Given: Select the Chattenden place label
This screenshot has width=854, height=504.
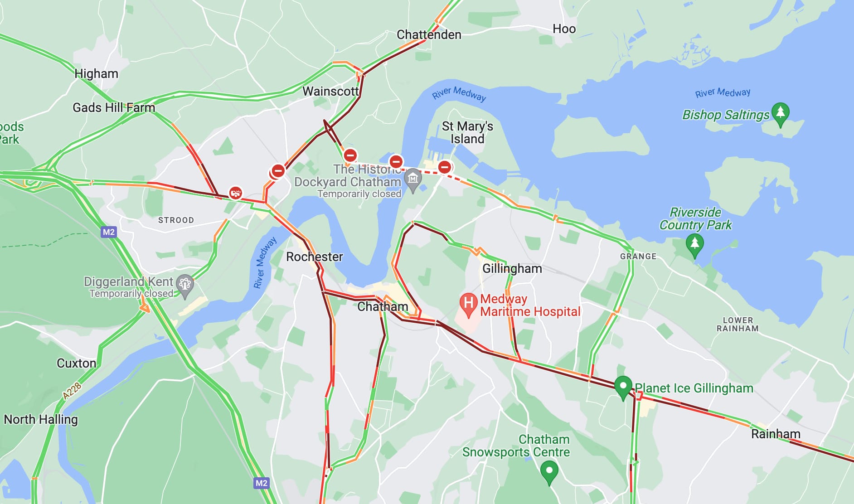Looking at the screenshot, I should 429,35.
